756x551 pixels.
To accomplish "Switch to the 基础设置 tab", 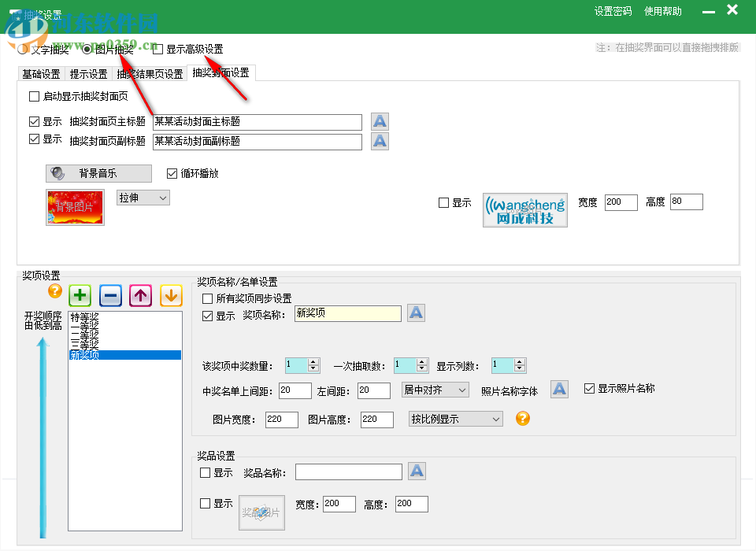I will (40, 72).
